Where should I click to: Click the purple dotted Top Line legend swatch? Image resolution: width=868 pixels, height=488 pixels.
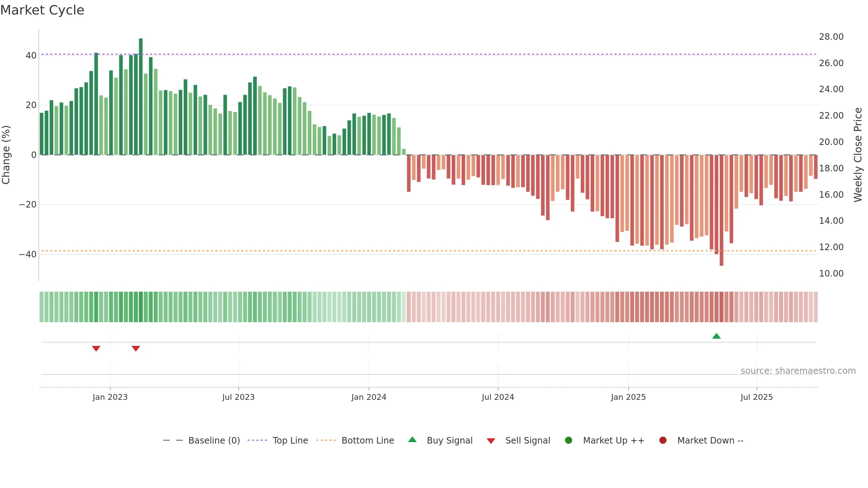(x=257, y=440)
